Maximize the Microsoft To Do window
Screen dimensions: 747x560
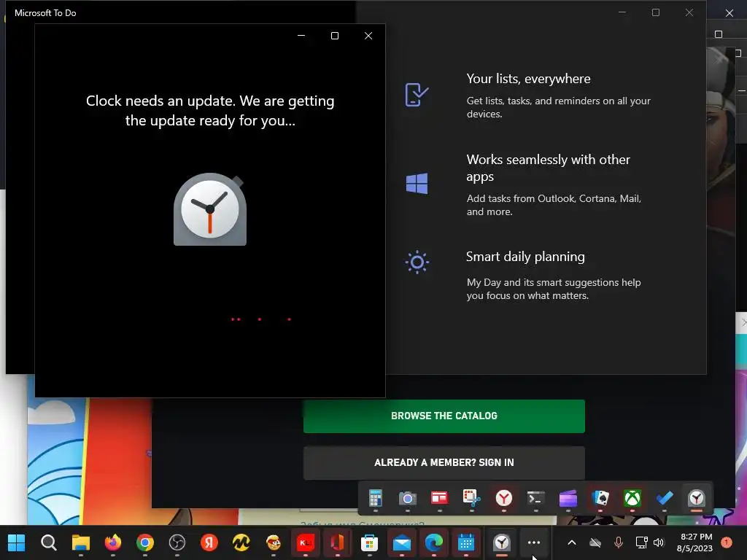point(656,12)
